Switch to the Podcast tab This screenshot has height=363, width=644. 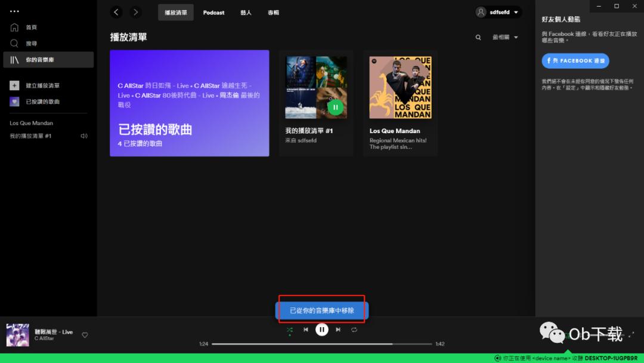coord(213,12)
